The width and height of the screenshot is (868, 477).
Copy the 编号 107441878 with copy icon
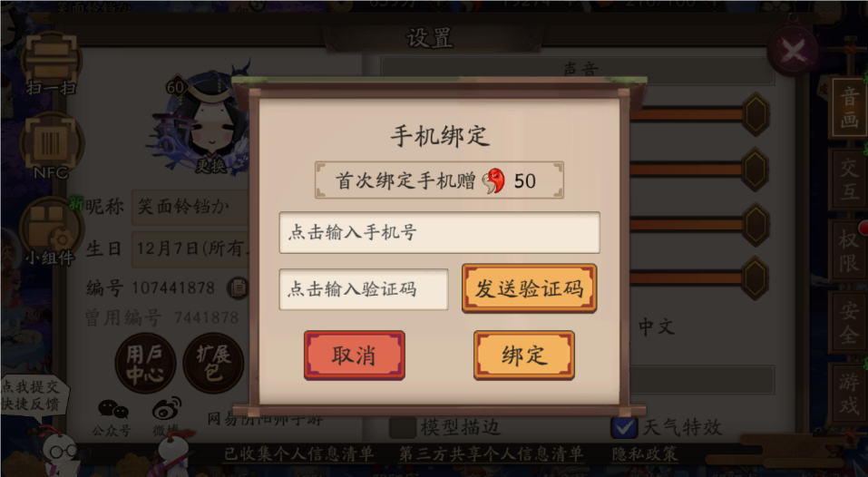238,287
